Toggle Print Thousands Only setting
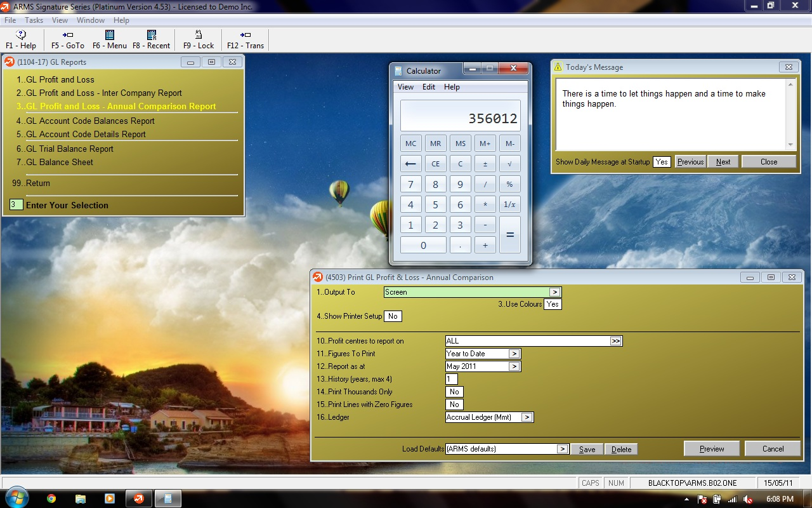 [454, 392]
